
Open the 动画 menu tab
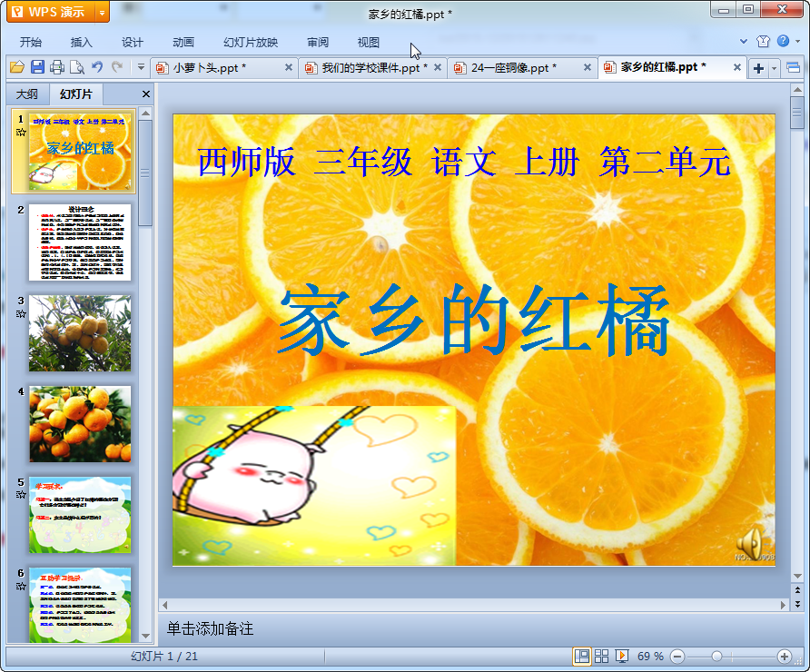[183, 43]
